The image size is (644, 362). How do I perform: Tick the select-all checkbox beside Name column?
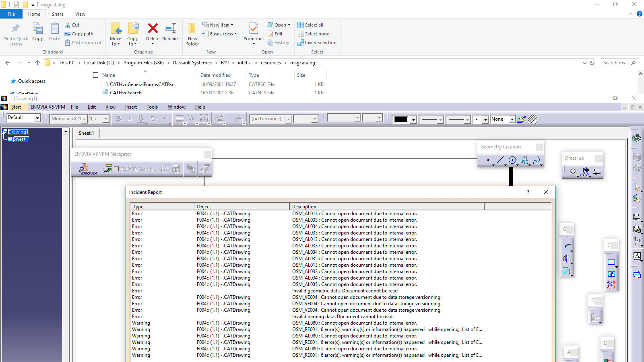coord(96,75)
